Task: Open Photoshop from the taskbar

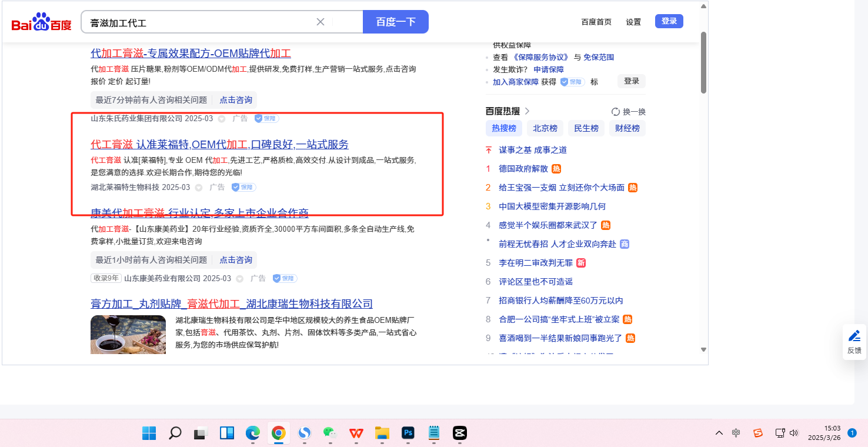Action: click(408, 433)
